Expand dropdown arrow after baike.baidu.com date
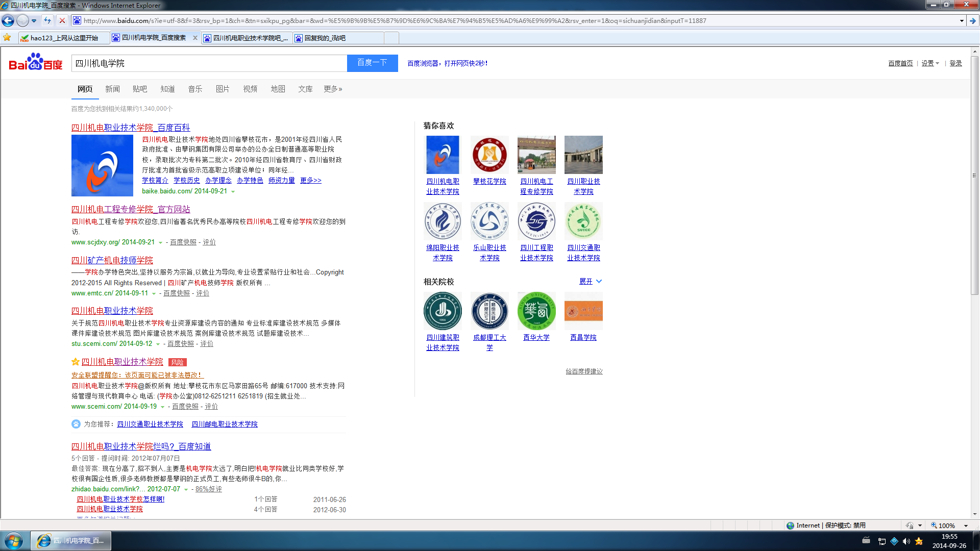Viewport: 980px width, 551px height. click(x=233, y=192)
